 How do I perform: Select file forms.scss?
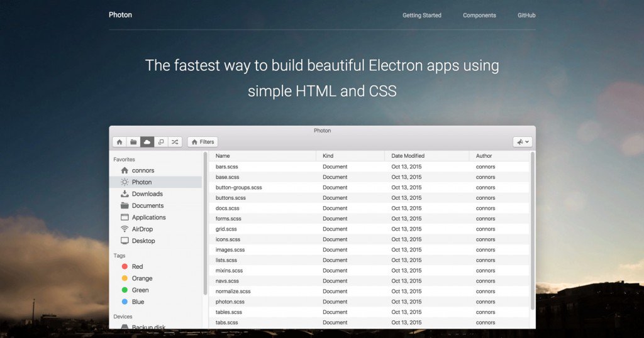click(369, 219)
